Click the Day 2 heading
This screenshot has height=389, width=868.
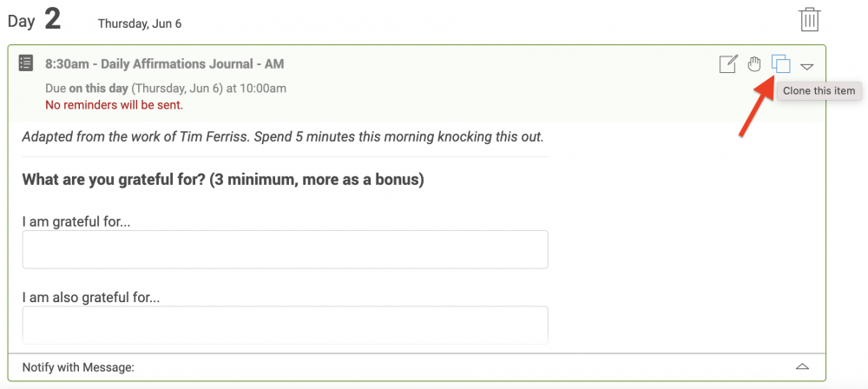34,20
